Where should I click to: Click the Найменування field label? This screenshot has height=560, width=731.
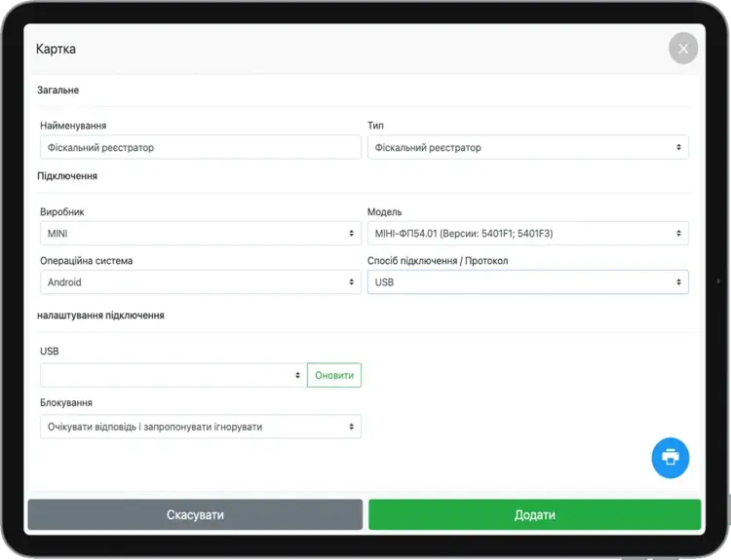pyautogui.click(x=73, y=126)
